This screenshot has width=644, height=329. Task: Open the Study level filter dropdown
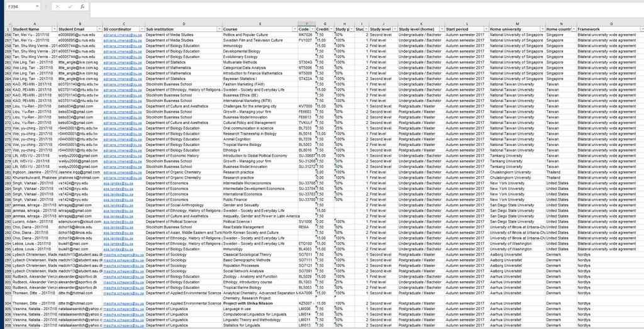pyautogui.click(x=394, y=30)
